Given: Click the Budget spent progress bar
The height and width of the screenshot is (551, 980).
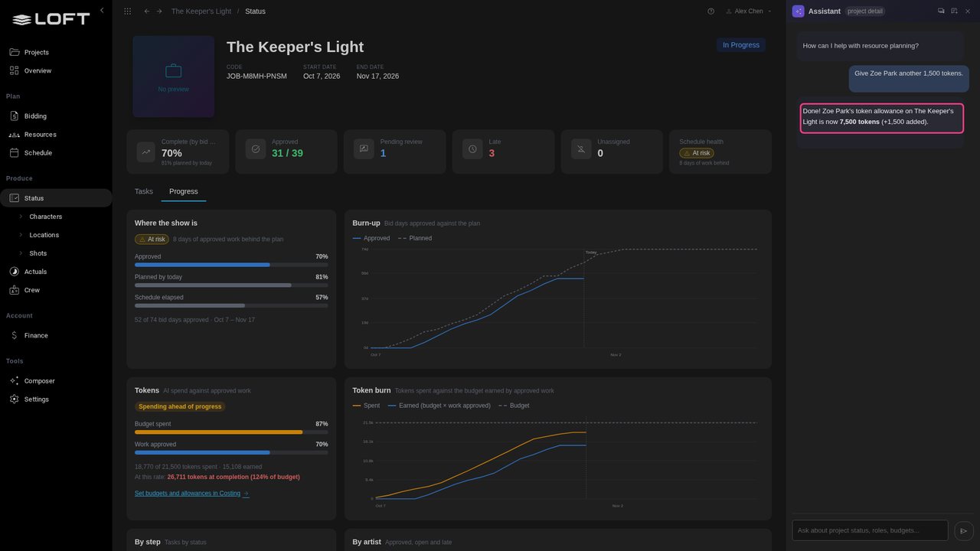Looking at the screenshot, I should (x=231, y=432).
